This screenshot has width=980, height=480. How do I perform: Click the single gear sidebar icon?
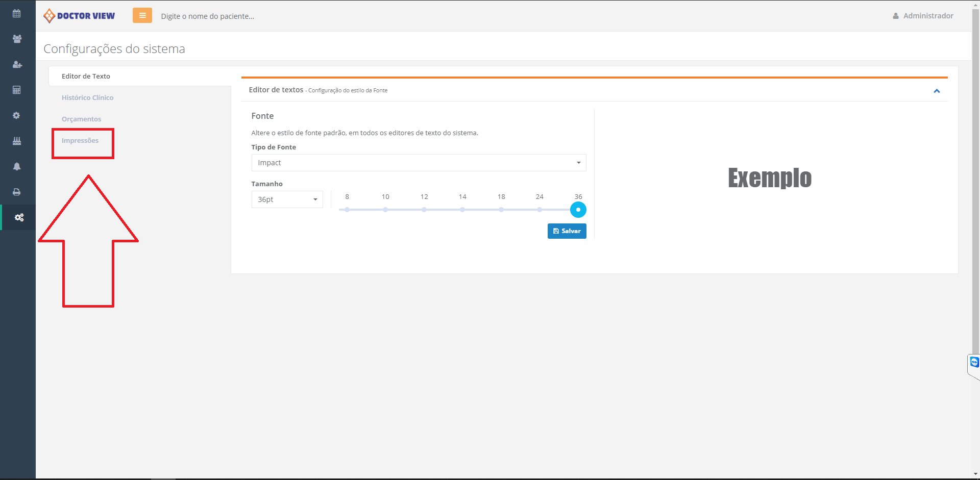tap(17, 116)
